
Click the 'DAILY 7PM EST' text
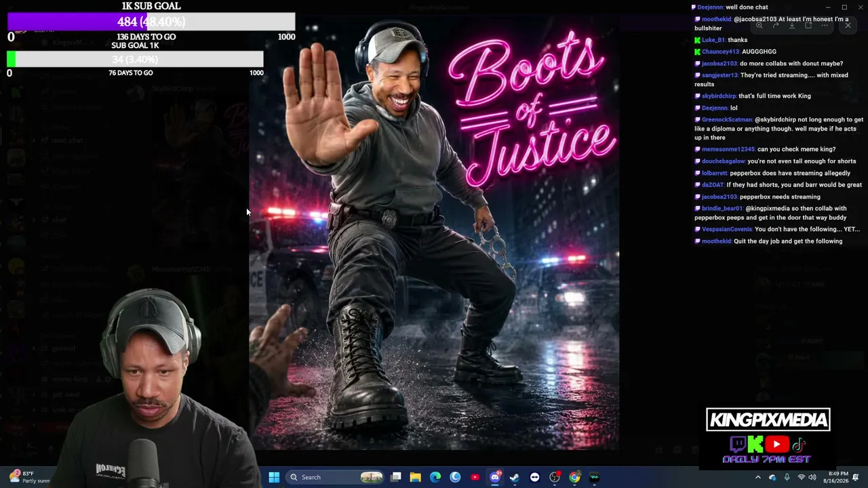766,460
